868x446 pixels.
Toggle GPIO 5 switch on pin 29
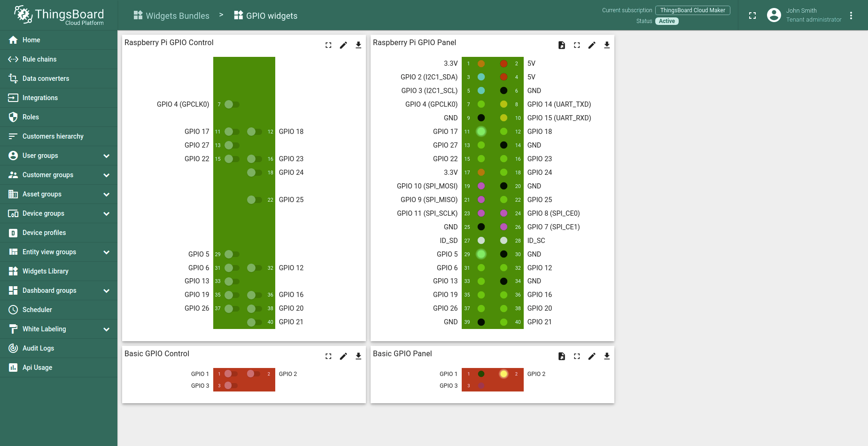(x=232, y=254)
